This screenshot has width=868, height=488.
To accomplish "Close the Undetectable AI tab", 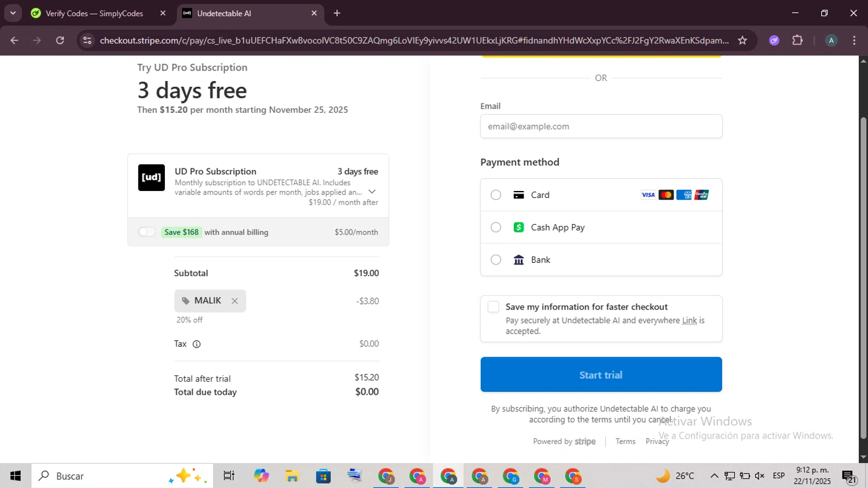I will 314,13.
